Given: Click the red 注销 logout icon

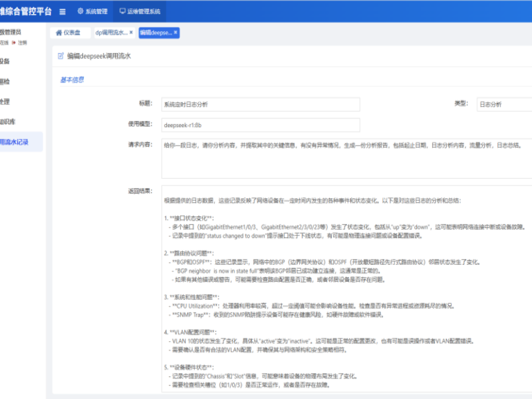Looking at the screenshot, I should coord(14,42).
